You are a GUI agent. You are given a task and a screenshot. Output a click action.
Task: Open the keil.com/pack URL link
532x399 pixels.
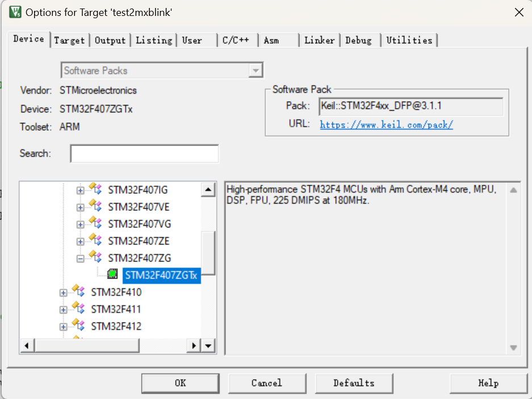387,124
